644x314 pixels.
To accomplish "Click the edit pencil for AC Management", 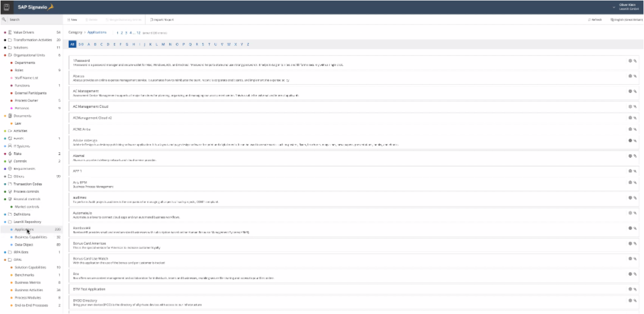I will coord(635,91).
